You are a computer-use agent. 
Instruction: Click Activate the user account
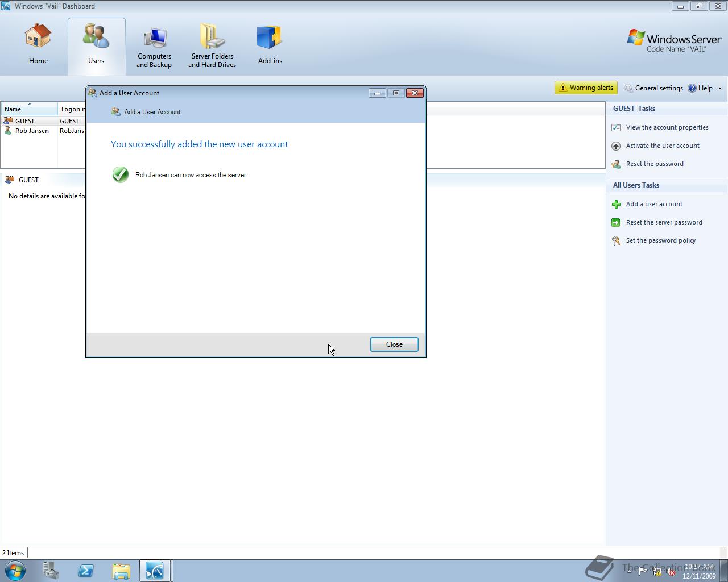point(663,145)
